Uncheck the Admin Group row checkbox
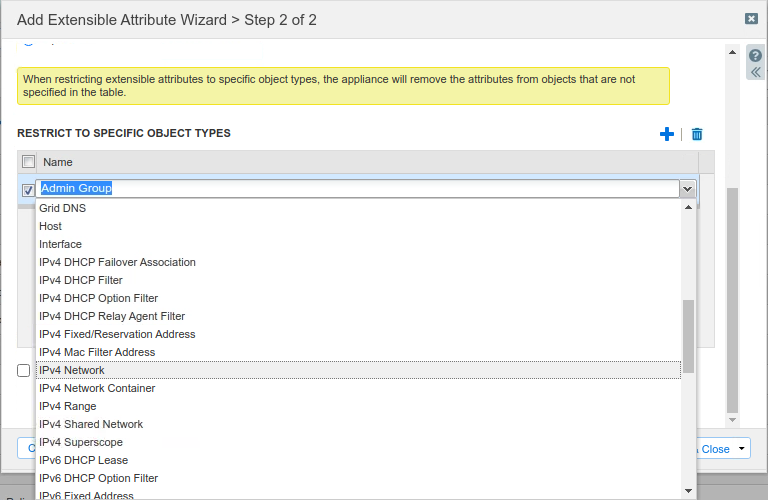 (28, 189)
